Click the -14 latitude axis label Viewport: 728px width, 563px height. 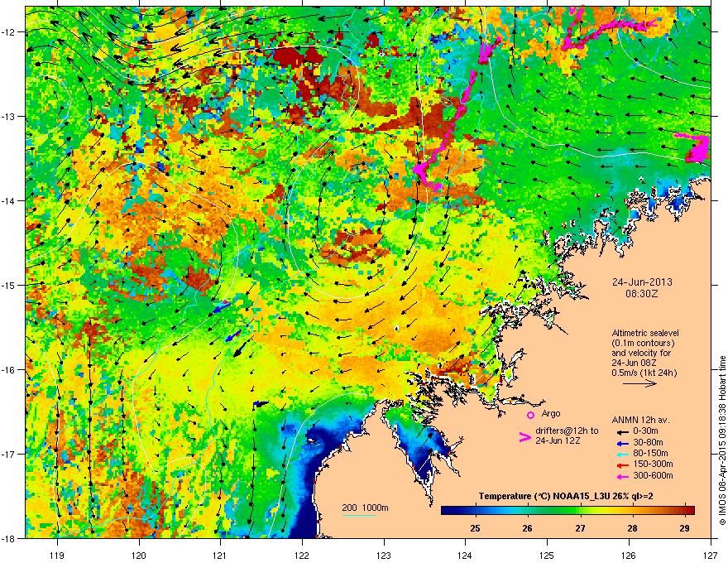9,201
